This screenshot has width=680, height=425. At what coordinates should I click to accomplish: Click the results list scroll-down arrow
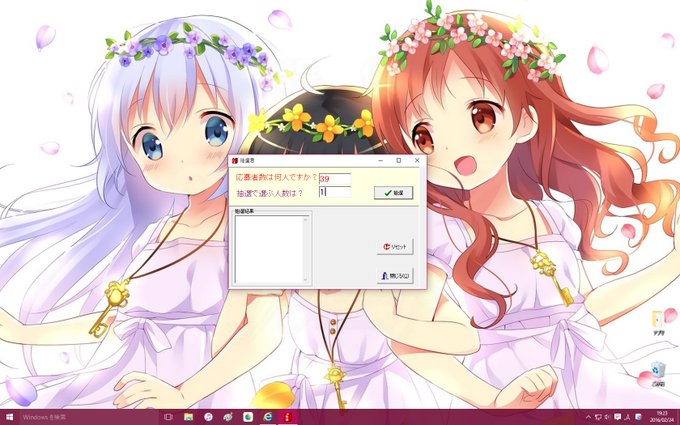tap(306, 280)
